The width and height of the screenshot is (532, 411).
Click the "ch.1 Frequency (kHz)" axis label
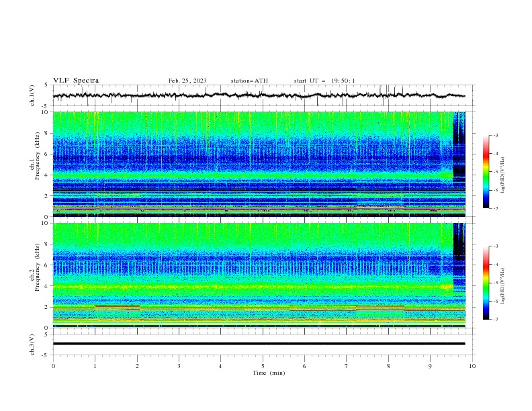[x=35, y=156]
